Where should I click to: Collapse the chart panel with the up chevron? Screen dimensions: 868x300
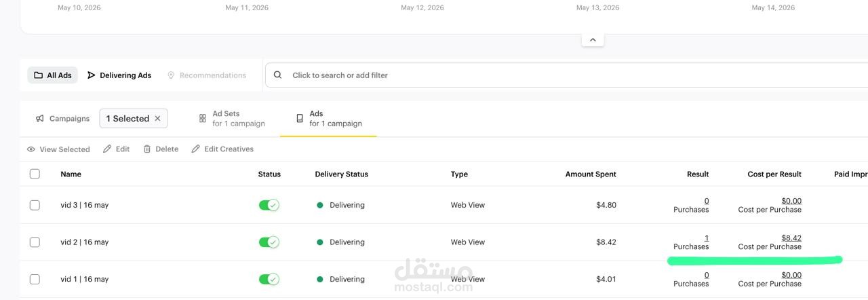tap(593, 39)
